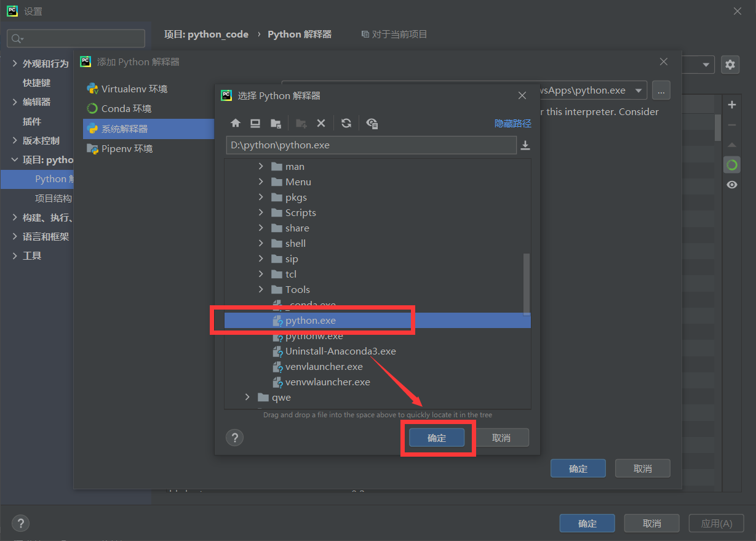Click the ellipsis browse button for interpreter
This screenshot has height=541, width=756.
[x=661, y=90]
